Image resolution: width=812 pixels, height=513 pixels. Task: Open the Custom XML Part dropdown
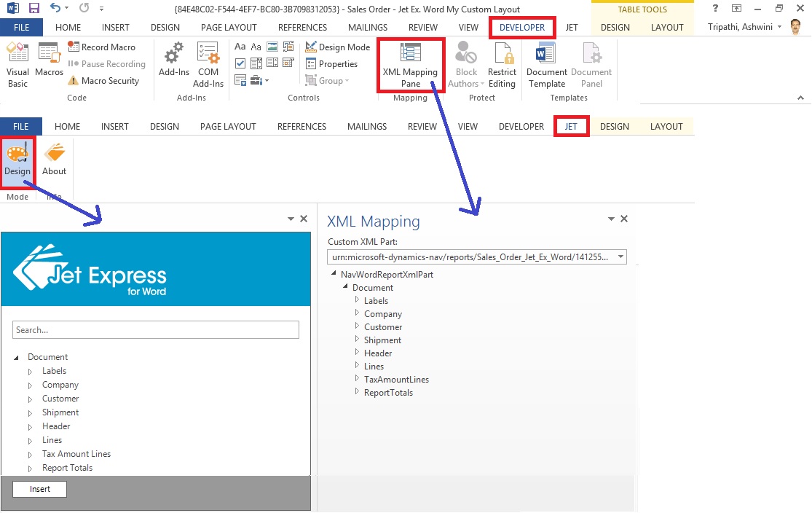coord(620,256)
